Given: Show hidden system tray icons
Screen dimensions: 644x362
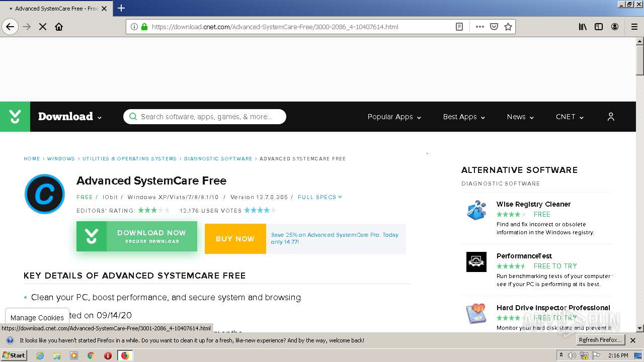Looking at the screenshot, I should tap(561, 355).
